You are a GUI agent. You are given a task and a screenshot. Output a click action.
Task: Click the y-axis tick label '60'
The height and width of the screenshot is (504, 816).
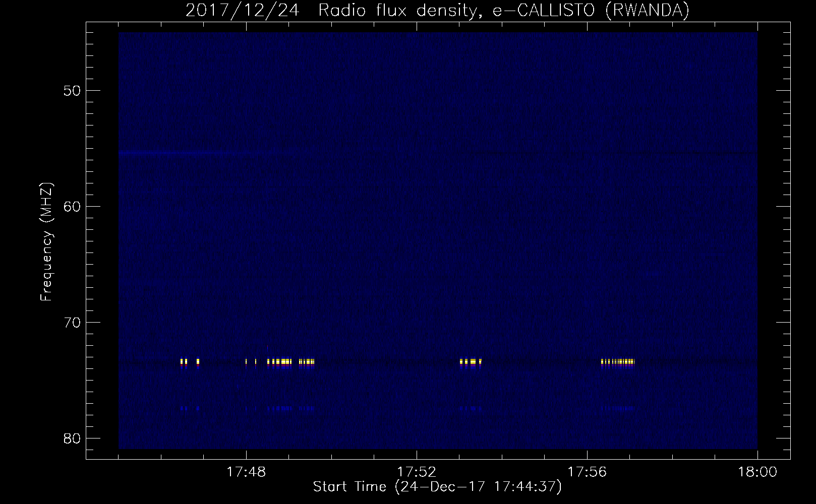click(x=72, y=207)
